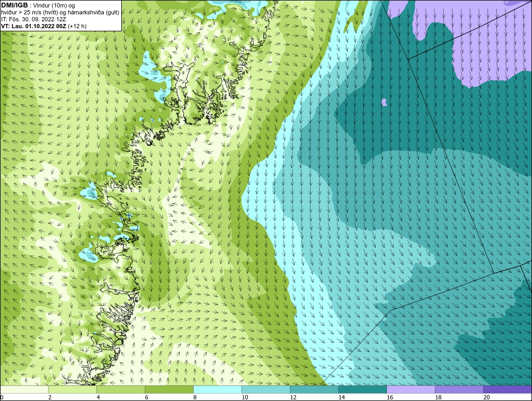Click the 14–16 m/s dark teal swatch
This screenshot has height=401, width=532.
coord(363,389)
